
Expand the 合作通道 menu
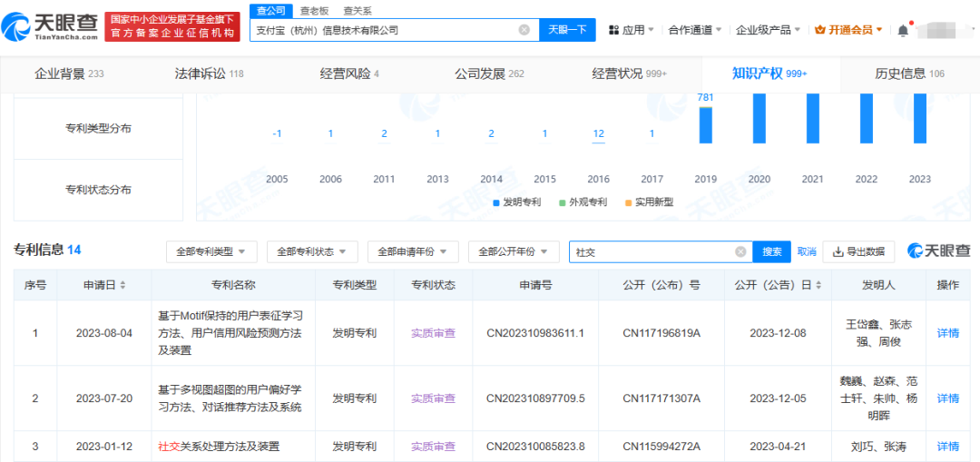coord(695,29)
